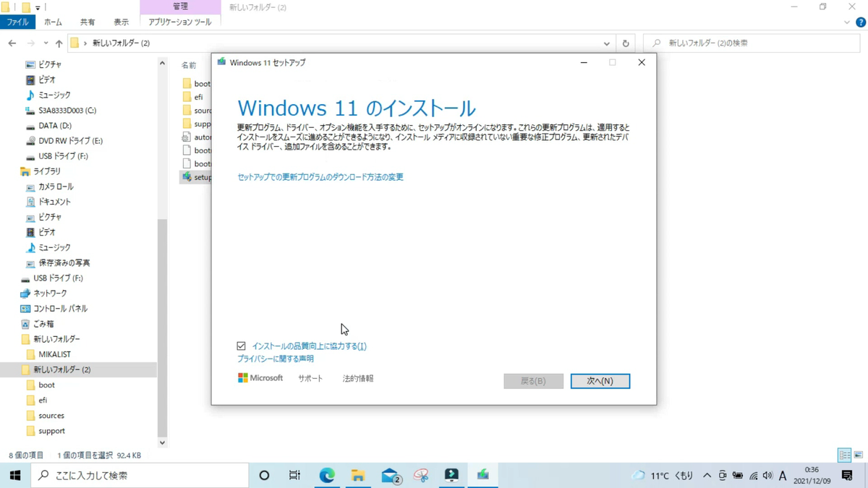Show hidden system tray icons
This screenshot has width=868, height=488.
pos(707,476)
